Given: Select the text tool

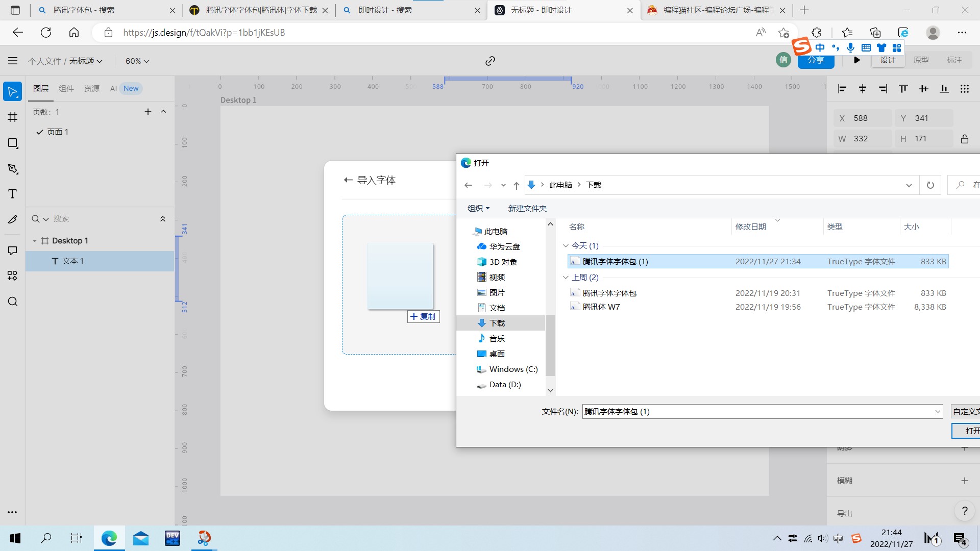Looking at the screenshot, I should [x=13, y=194].
